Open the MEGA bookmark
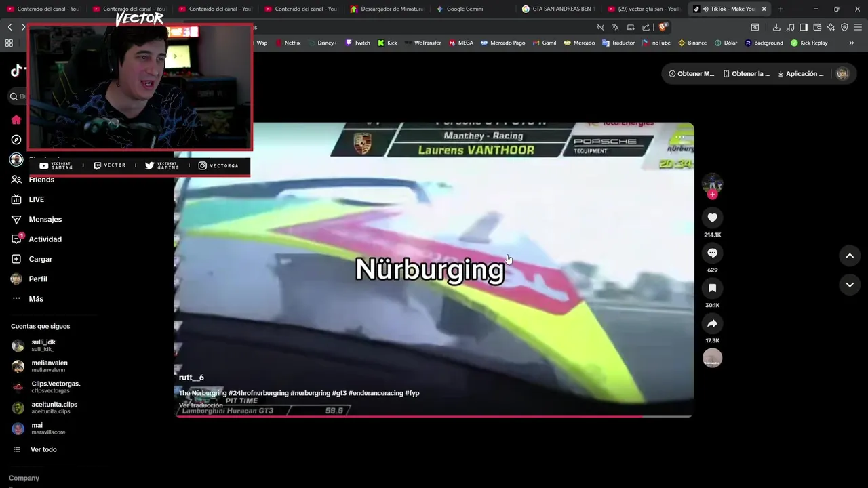The height and width of the screenshot is (488, 868). 461,43
